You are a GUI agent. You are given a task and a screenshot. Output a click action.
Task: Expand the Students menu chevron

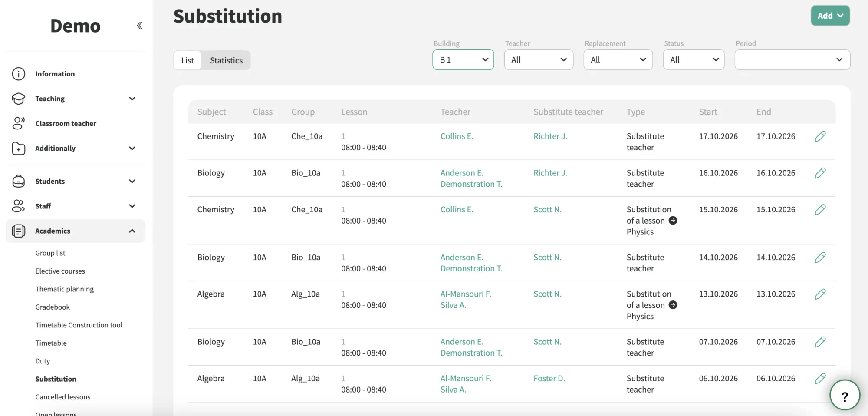tap(132, 181)
